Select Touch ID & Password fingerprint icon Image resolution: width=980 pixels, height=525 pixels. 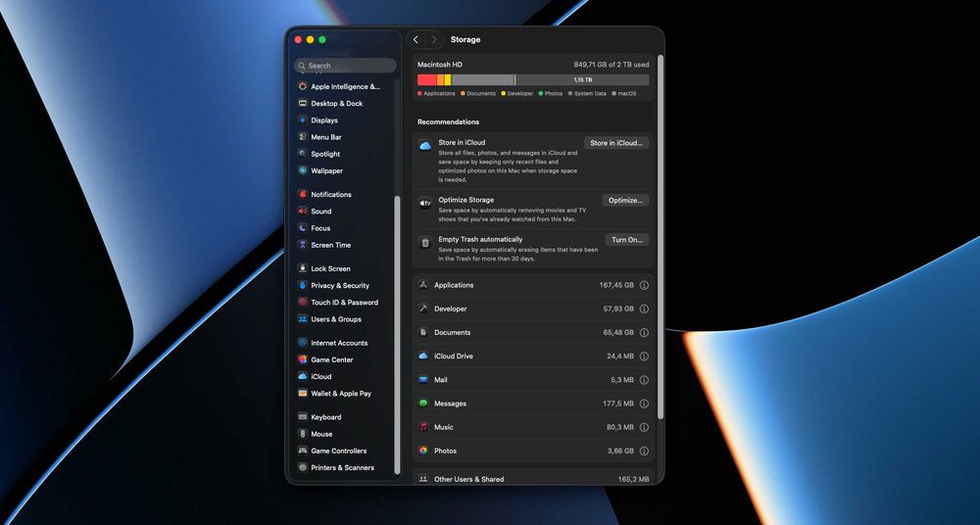tap(303, 303)
